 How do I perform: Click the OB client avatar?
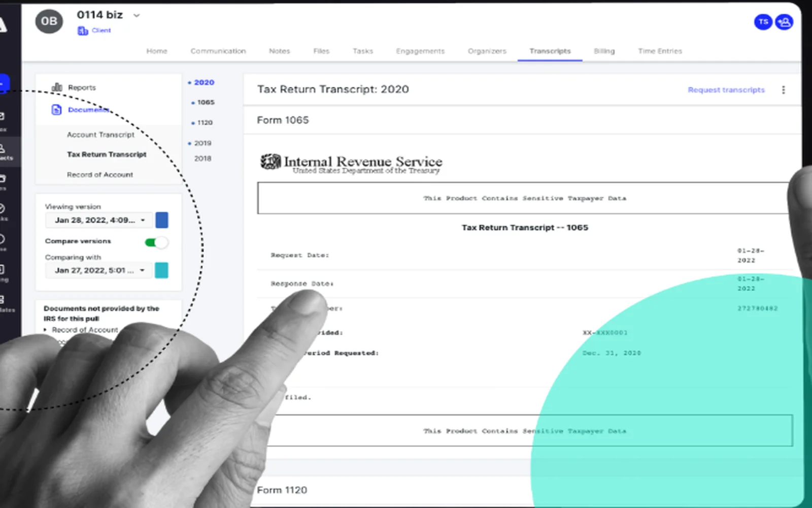(x=49, y=21)
